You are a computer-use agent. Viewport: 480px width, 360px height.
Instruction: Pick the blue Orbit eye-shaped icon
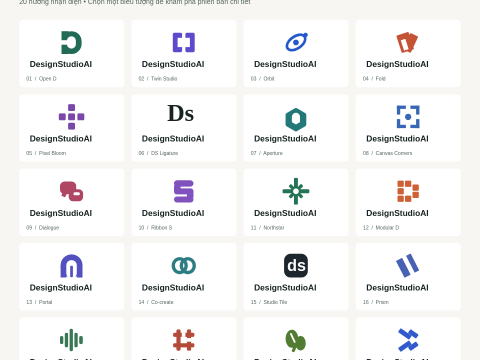pyautogui.click(x=296, y=42)
